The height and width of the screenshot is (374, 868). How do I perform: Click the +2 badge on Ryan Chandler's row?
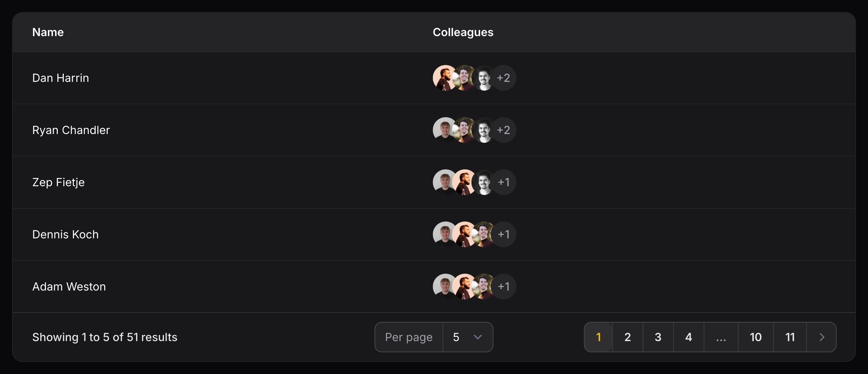click(504, 130)
